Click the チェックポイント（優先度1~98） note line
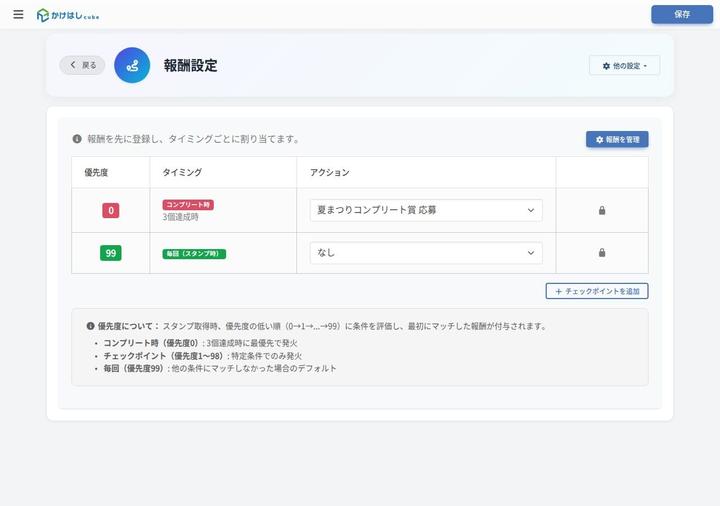Screen dimensions: 720x506 point(202,356)
